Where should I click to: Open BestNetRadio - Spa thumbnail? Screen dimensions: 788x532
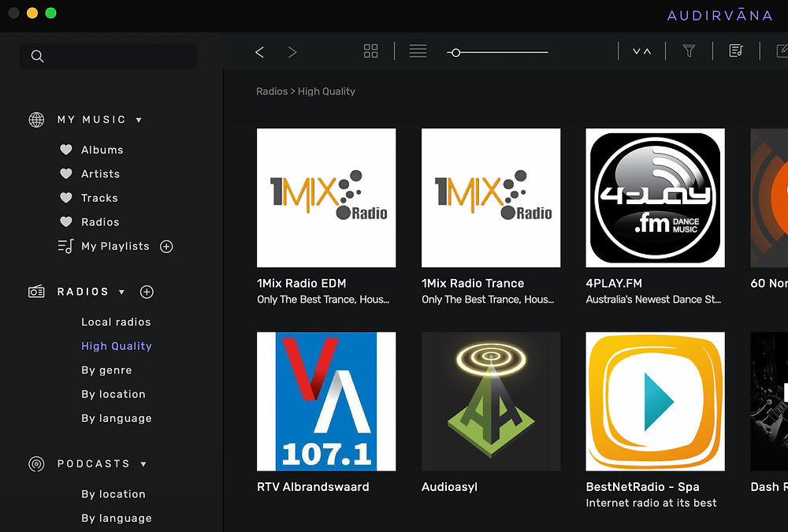(656, 401)
